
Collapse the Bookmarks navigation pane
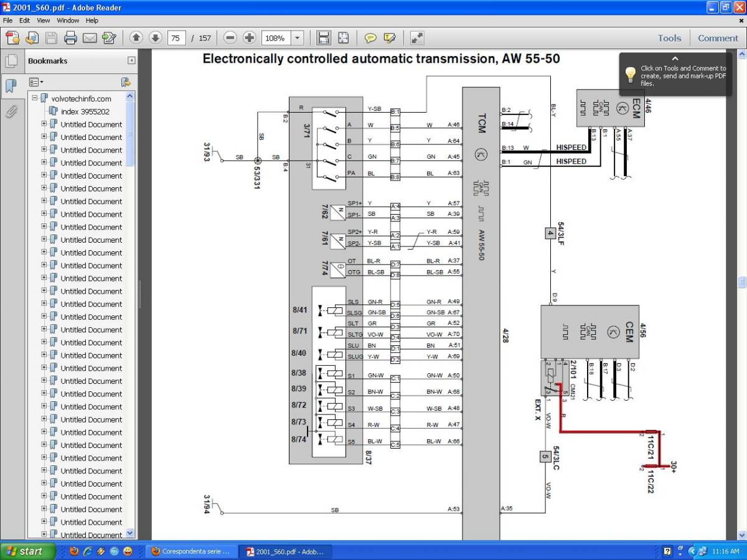(x=131, y=60)
